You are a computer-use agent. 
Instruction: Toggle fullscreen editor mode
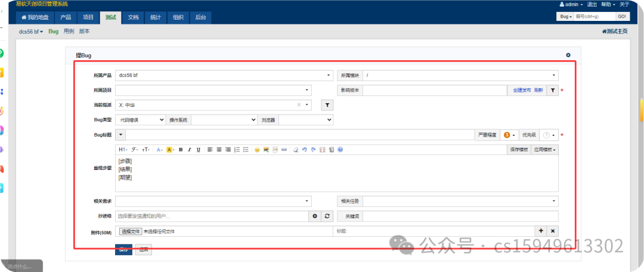[x=323, y=150]
